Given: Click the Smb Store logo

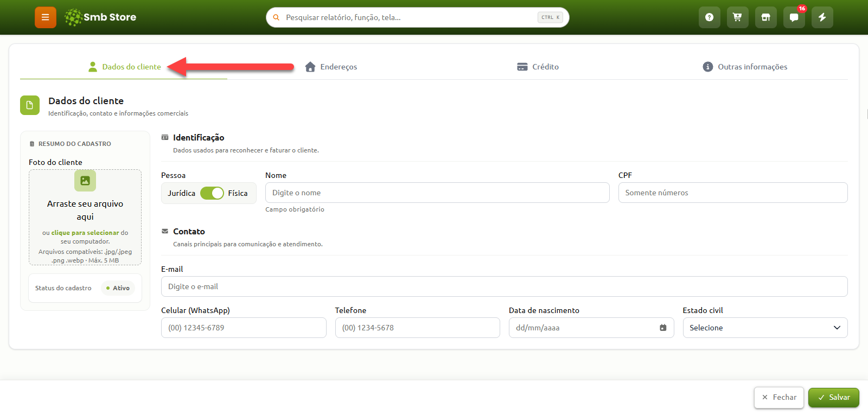Looking at the screenshot, I should click(x=100, y=17).
